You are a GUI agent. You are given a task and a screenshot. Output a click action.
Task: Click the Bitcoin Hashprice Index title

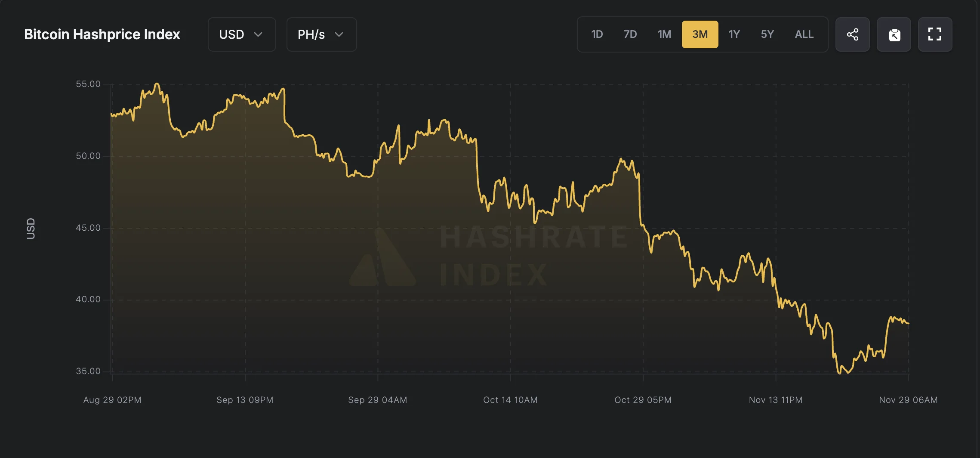[102, 34]
